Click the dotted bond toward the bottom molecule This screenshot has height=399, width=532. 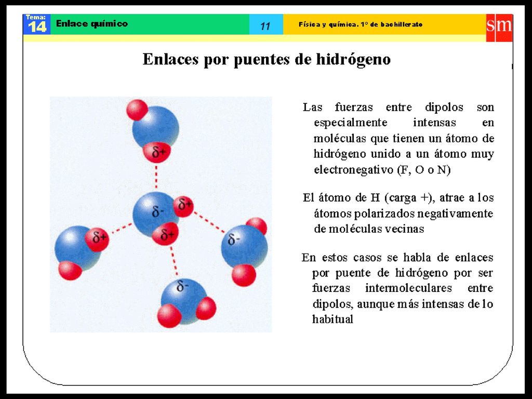point(174,261)
